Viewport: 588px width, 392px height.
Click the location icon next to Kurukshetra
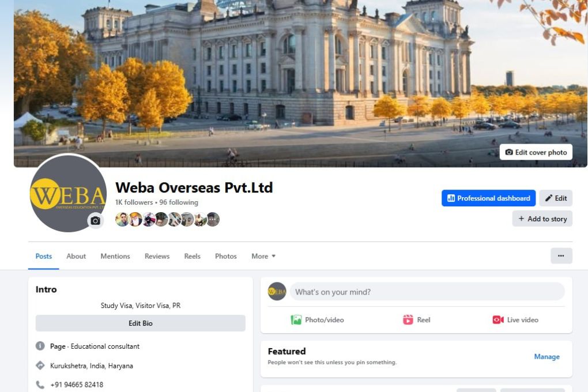coord(40,365)
